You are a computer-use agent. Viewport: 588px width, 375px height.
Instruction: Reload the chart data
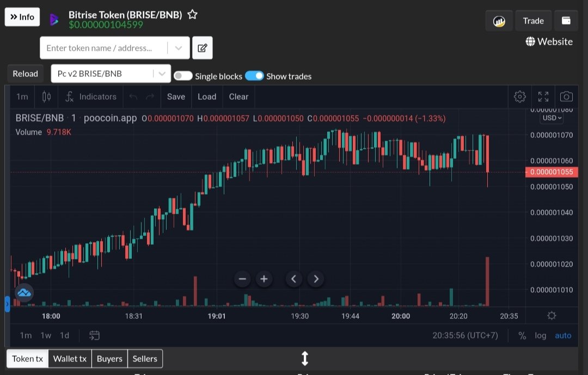point(25,74)
